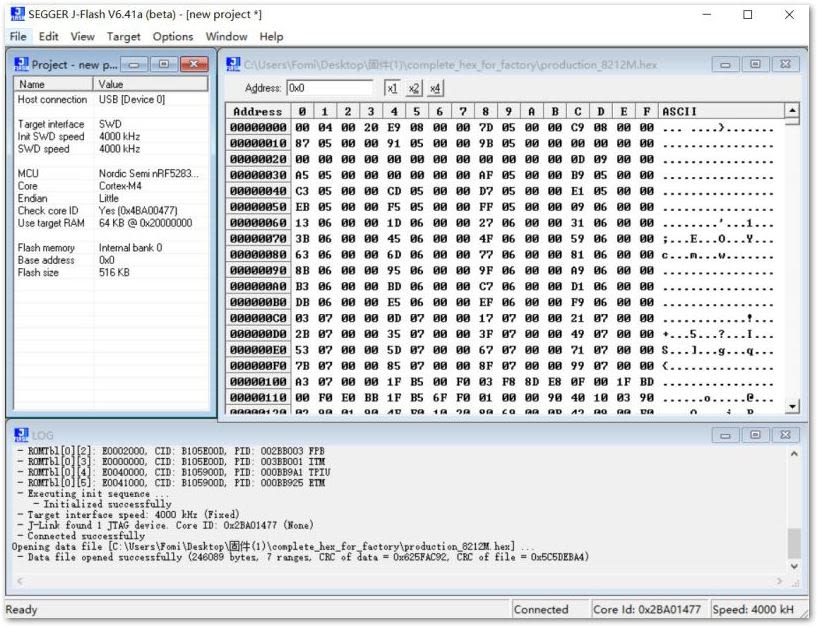Open the File menu
The width and height of the screenshot is (818, 627).
click(x=18, y=37)
